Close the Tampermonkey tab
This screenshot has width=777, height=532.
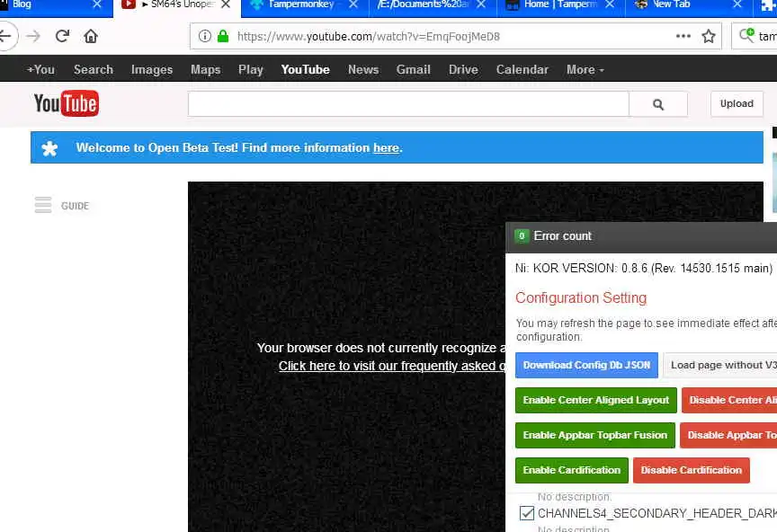click(353, 4)
